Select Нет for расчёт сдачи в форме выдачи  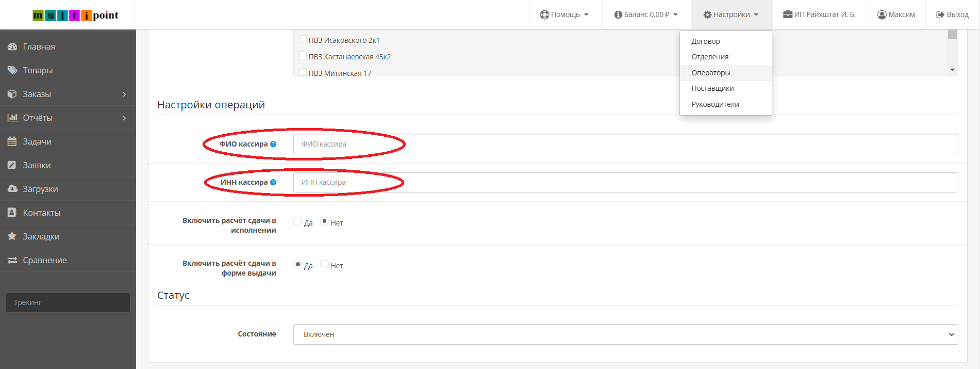point(324,264)
